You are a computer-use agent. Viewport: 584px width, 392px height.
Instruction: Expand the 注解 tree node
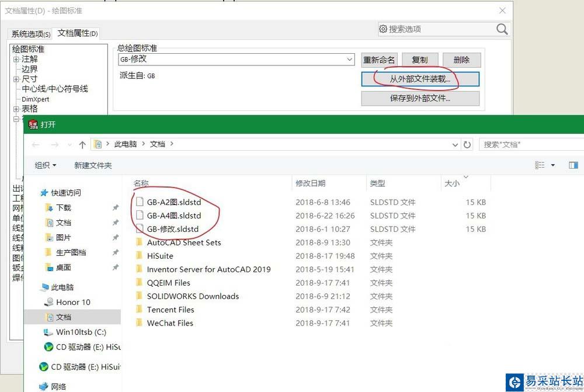coord(16,59)
